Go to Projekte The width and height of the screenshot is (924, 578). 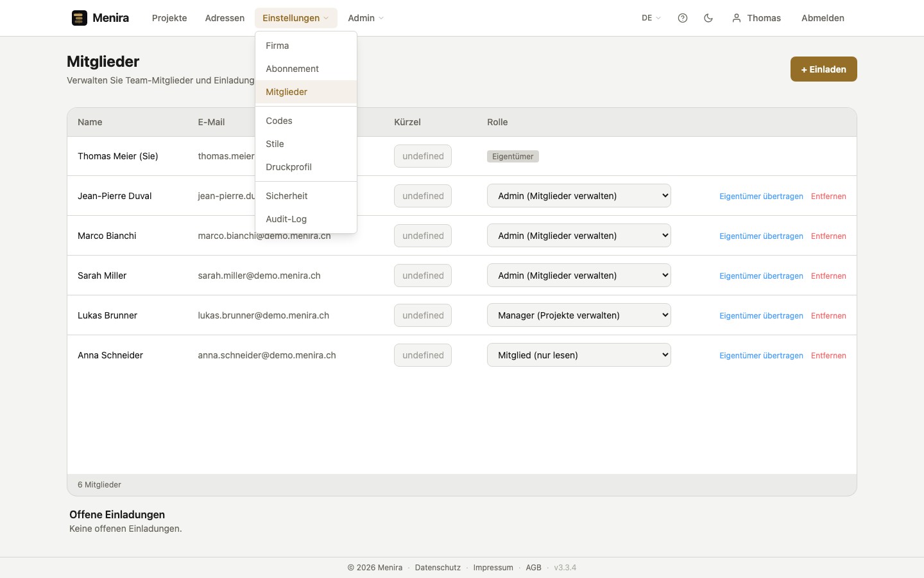[169, 18]
